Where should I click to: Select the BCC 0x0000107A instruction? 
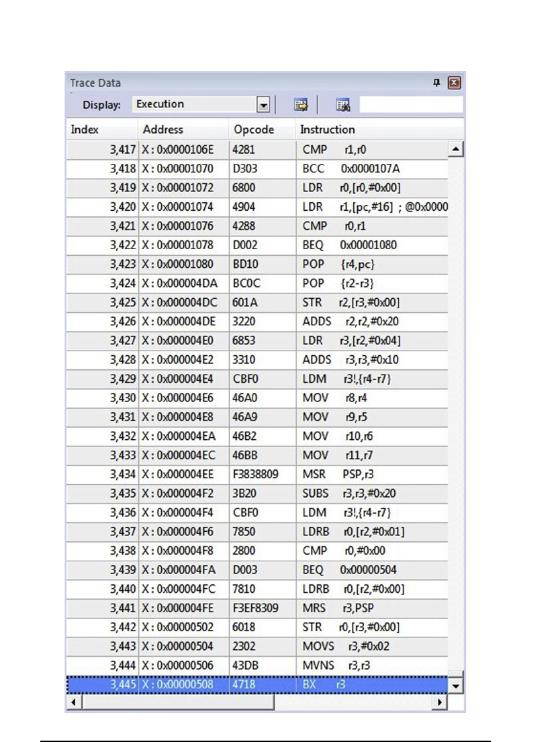[351, 169]
